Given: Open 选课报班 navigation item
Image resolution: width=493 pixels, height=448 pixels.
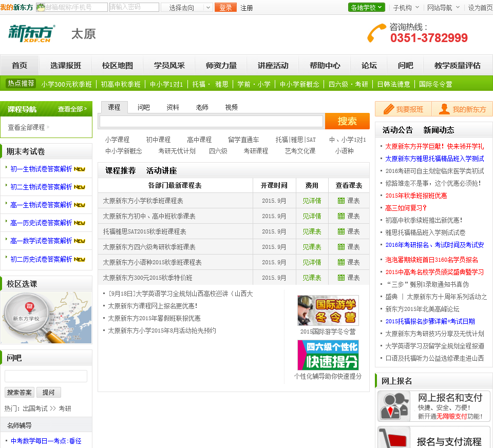Looking at the screenshot, I should (65, 65).
